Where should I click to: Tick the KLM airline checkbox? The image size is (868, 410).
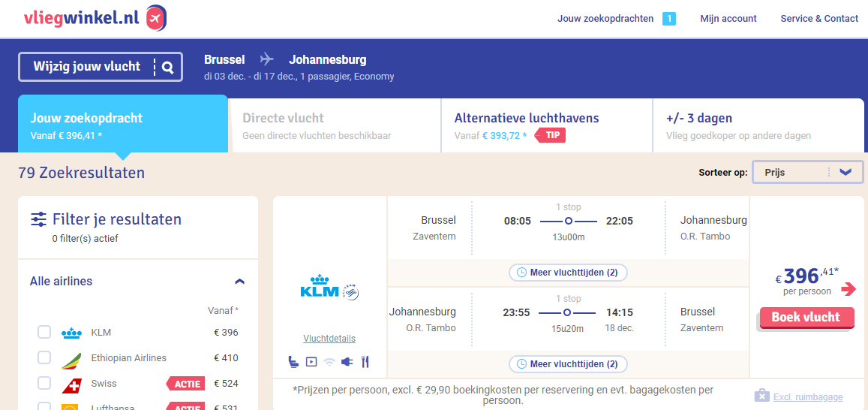44,333
